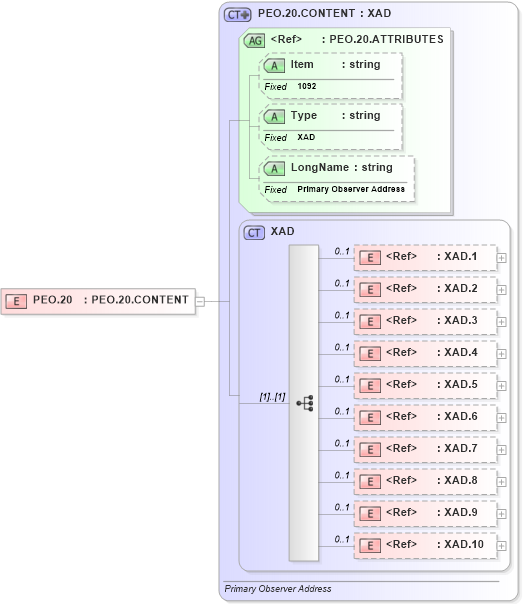The image size is (523, 604).
Task: Select the fixed value XAD
Action: (x=306, y=137)
